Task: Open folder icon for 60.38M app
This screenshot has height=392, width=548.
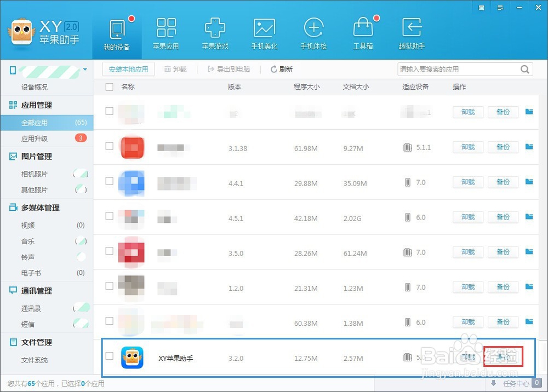Action: coord(529,321)
